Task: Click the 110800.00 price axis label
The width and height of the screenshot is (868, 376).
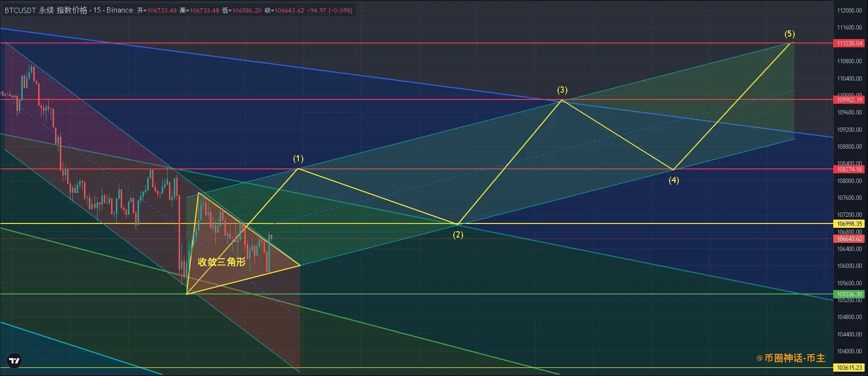Action: click(x=850, y=61)
